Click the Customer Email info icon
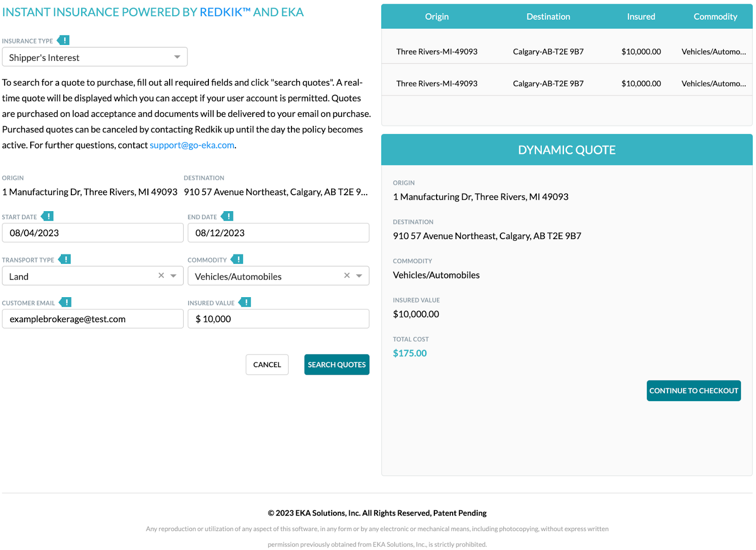 tap(67, 302)
